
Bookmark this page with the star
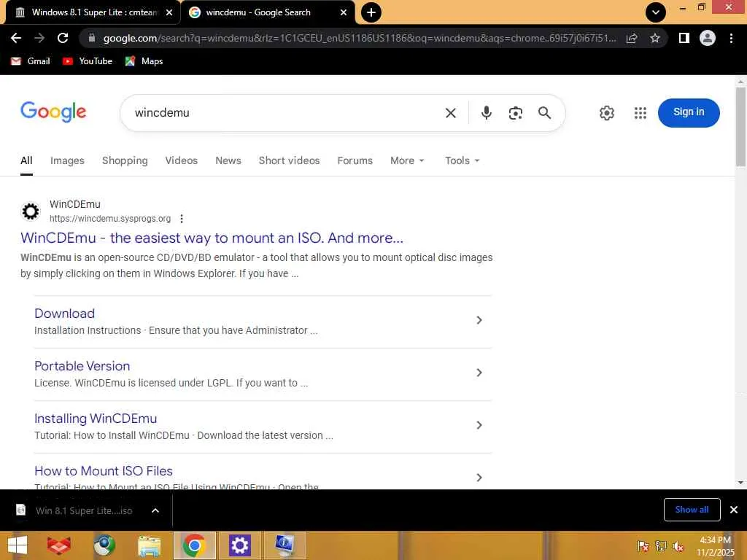coord(655,38)
